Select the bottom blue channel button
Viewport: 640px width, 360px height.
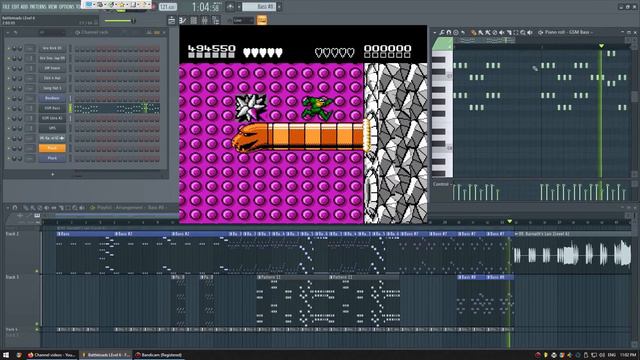52,158
